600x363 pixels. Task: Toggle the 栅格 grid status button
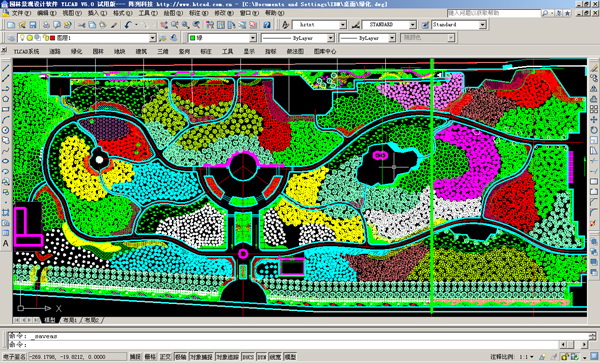coord(150,356)
